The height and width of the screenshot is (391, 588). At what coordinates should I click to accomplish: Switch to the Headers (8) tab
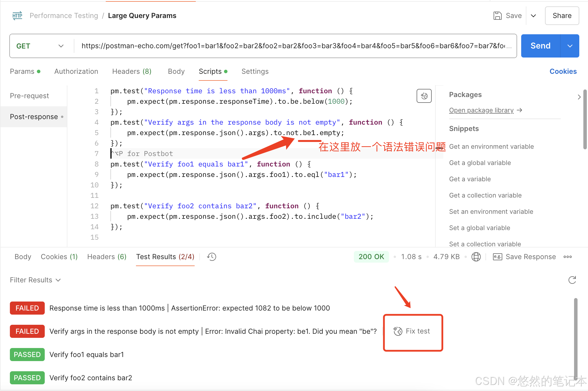click(132, 71)
